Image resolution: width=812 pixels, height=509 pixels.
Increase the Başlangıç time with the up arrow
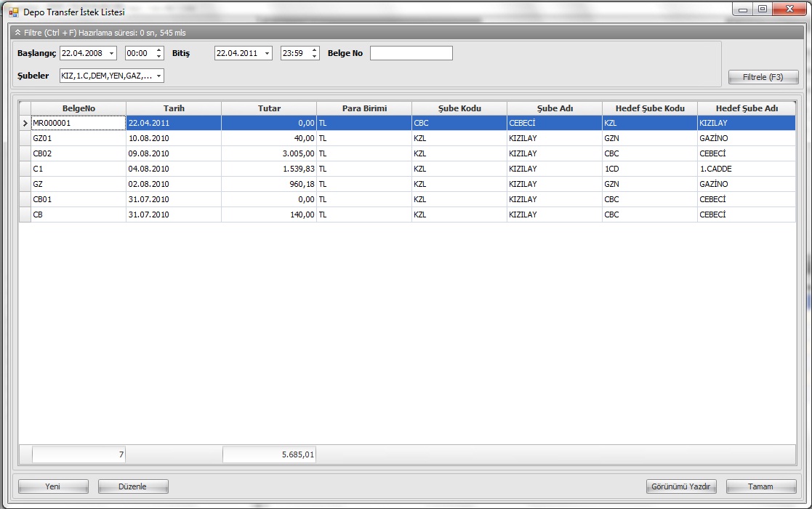coord(159,50)
